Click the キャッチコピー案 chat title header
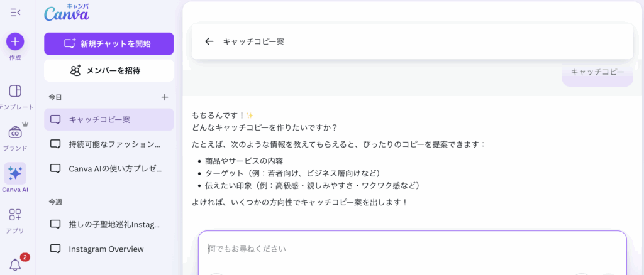Viewport: 644px width, 275px height. (x=253, y=41)
